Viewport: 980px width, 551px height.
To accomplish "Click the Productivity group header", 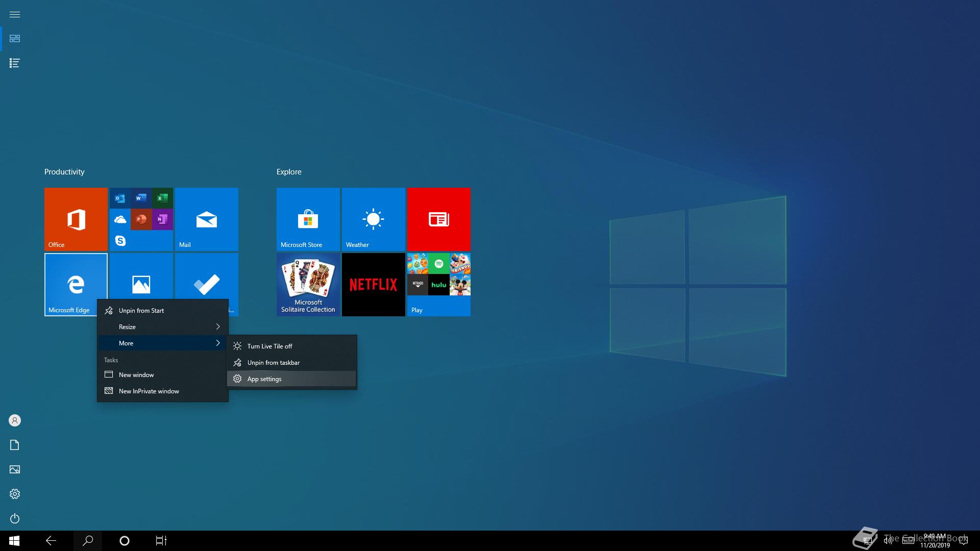I will [x=64, y=172].
